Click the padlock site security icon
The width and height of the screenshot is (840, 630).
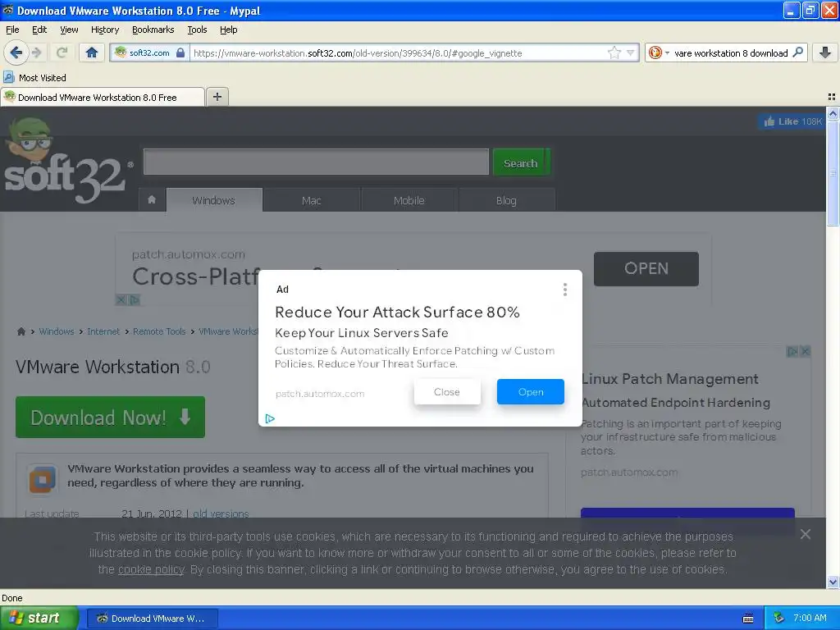(180, 52)
